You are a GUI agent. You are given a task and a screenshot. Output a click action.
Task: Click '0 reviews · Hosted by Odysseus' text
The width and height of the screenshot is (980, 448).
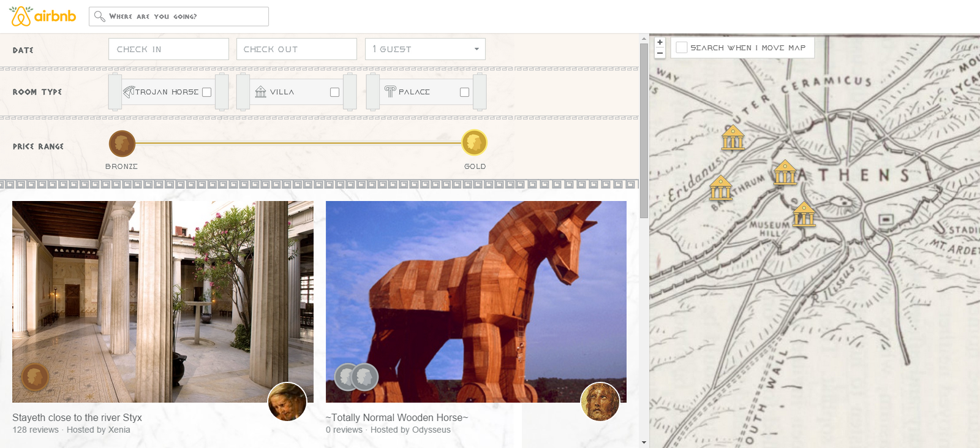click(388, 430)
